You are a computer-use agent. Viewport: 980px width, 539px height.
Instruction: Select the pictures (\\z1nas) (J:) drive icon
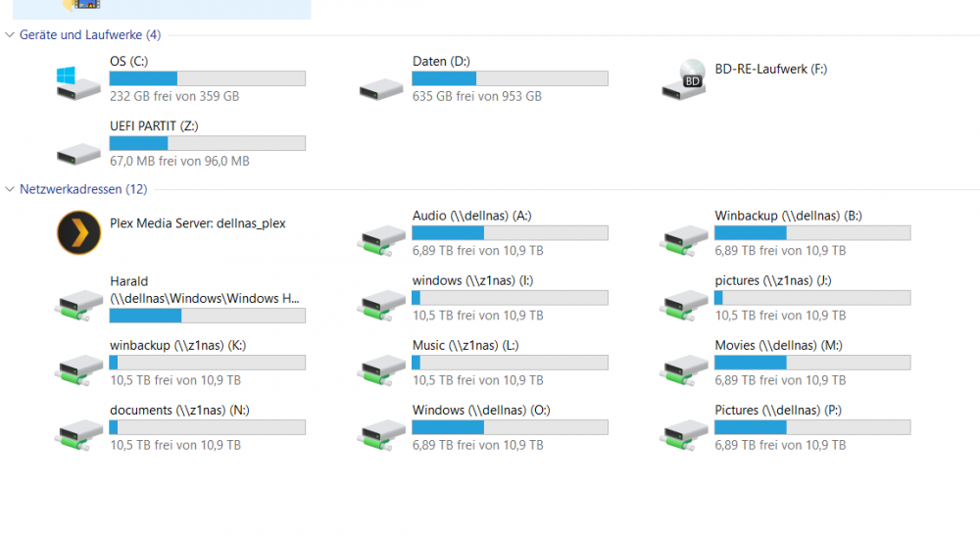(684, 306)
